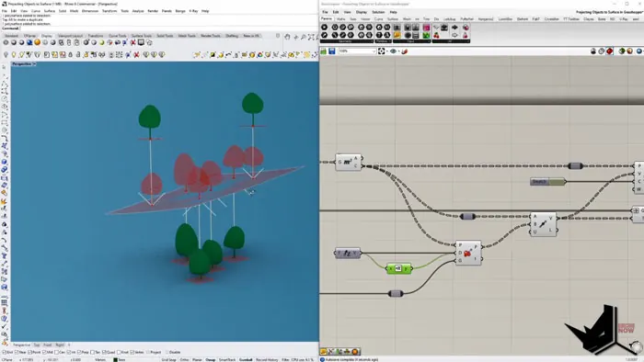This screenshot has width=644, height=362.
Task: Select the green highlighted component on canvas
Action: click(x=398, y=268)
